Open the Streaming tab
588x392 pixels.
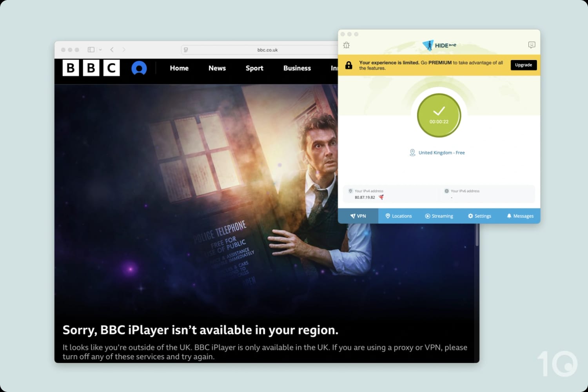(439, 216)
